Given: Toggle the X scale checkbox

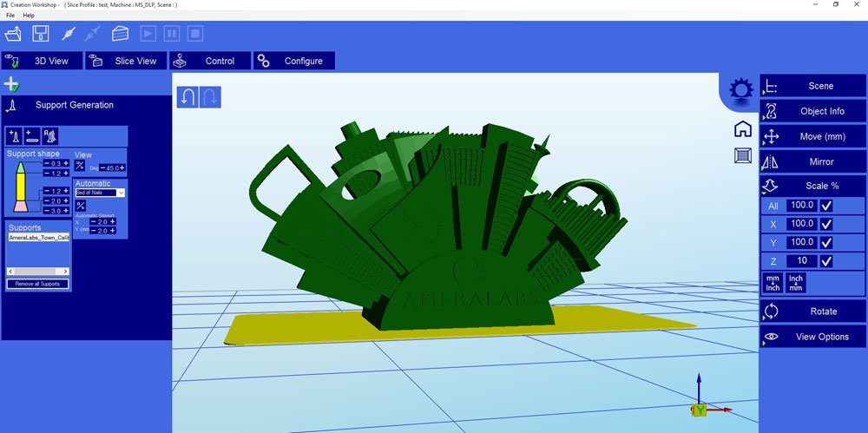Looking at the screenshot, I should tap(826, 224).
